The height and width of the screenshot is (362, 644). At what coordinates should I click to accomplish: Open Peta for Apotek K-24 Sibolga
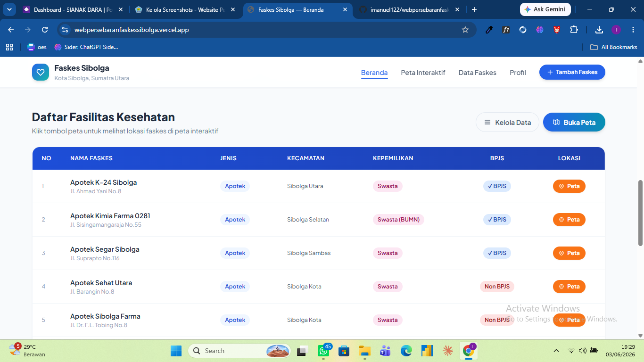point(569,186)
